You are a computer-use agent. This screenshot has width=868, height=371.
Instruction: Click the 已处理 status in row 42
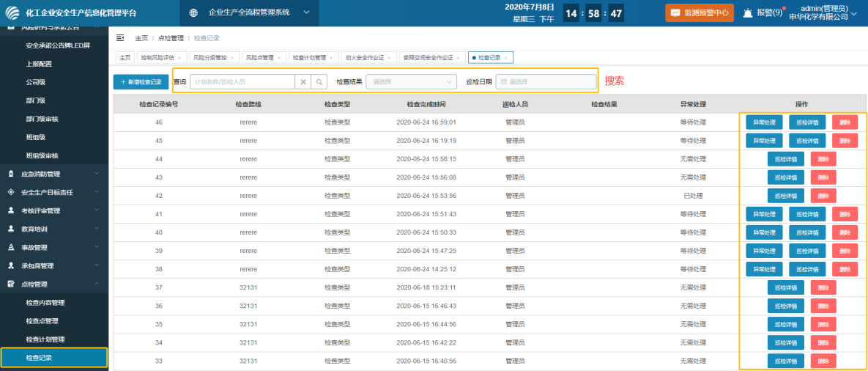pos(693,196)
